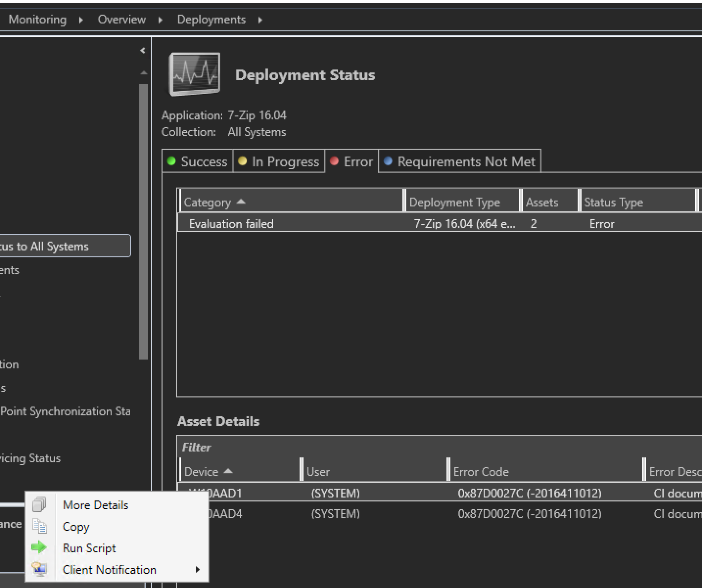Click the blue Requirements Not Met dot icon
Screen dimensions: 702x588
click(x=388, y=161)
